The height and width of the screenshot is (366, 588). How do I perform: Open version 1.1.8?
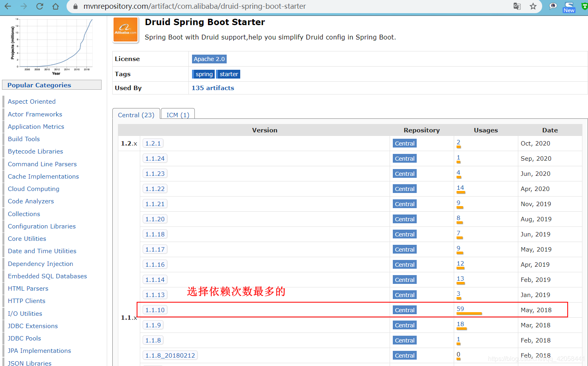tap(153, 340)
